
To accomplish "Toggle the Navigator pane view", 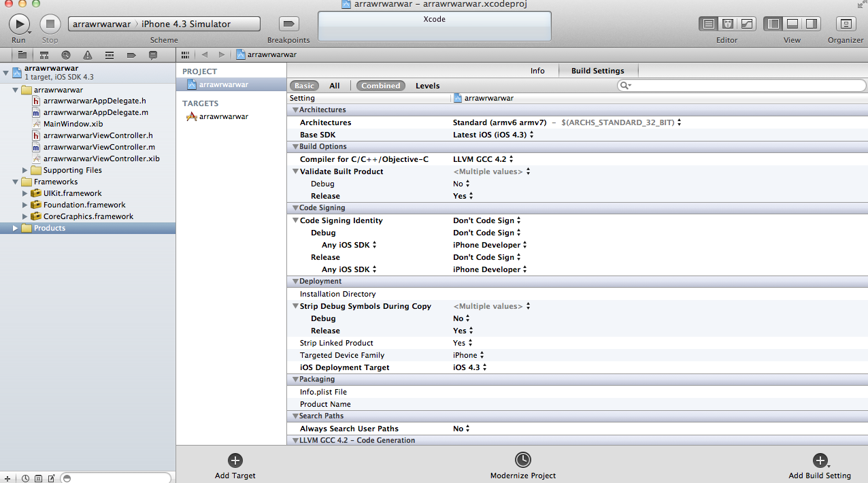I will pyautogui.click(x=773, y=24).
